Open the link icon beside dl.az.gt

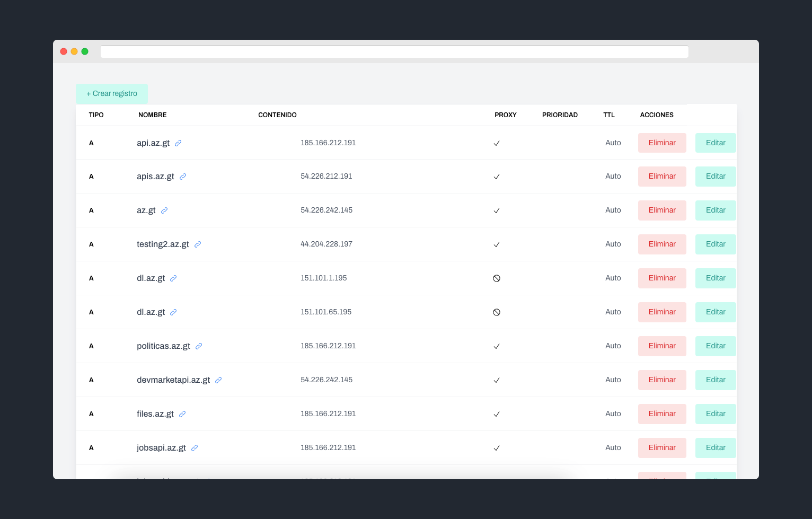tap(174, 278)
